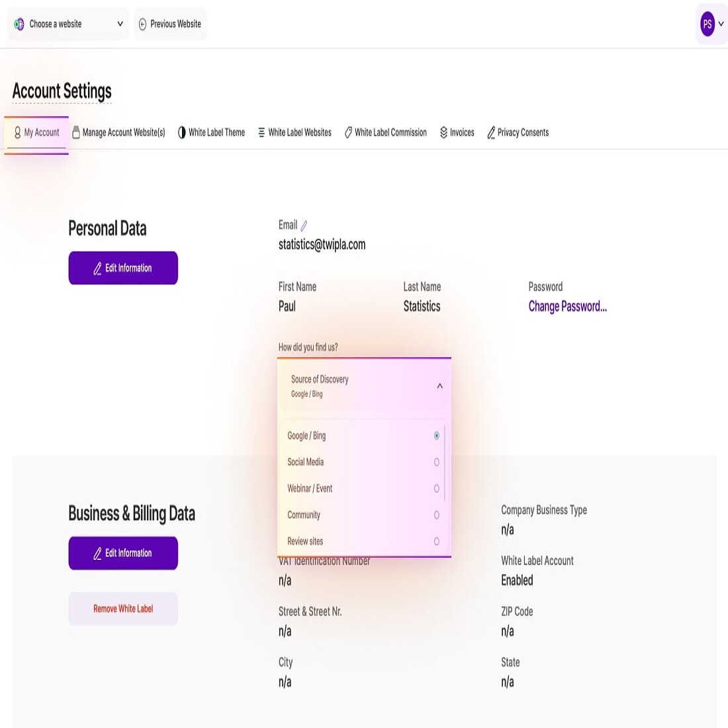Select Review sites as discovery source
Screen dimensions: 728x728
point(436,541)
